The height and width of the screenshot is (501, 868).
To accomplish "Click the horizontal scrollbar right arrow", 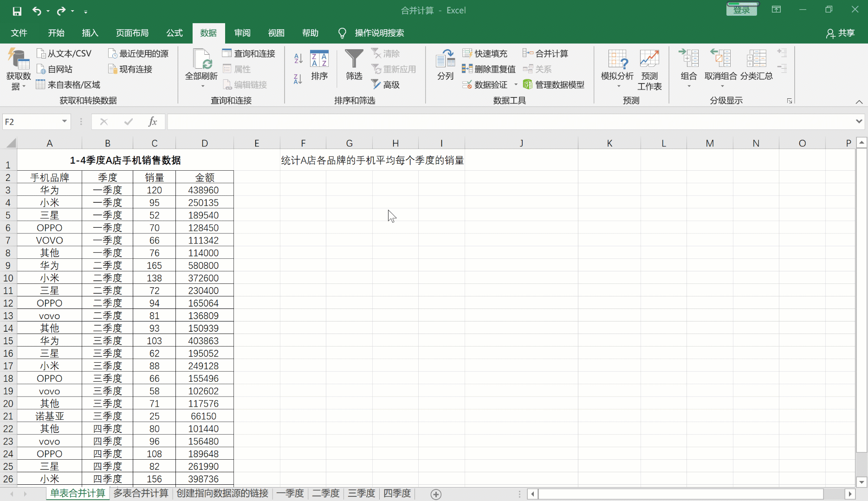I will pyautogui.click(x=850, y=494).
